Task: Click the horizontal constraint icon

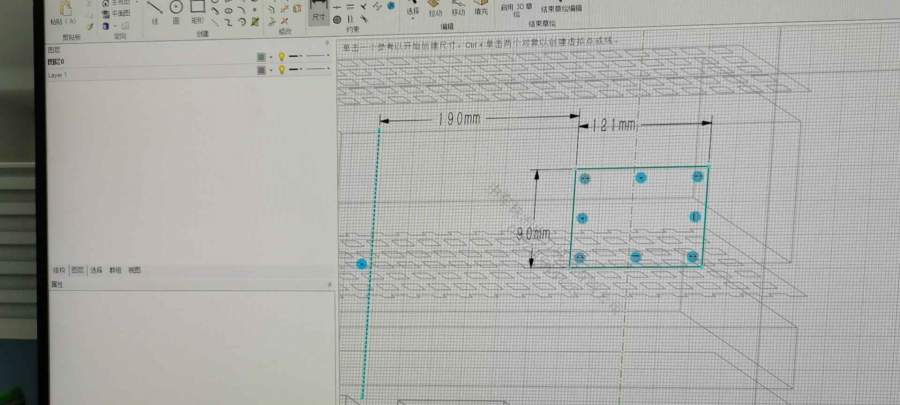Action: [336, 7]
